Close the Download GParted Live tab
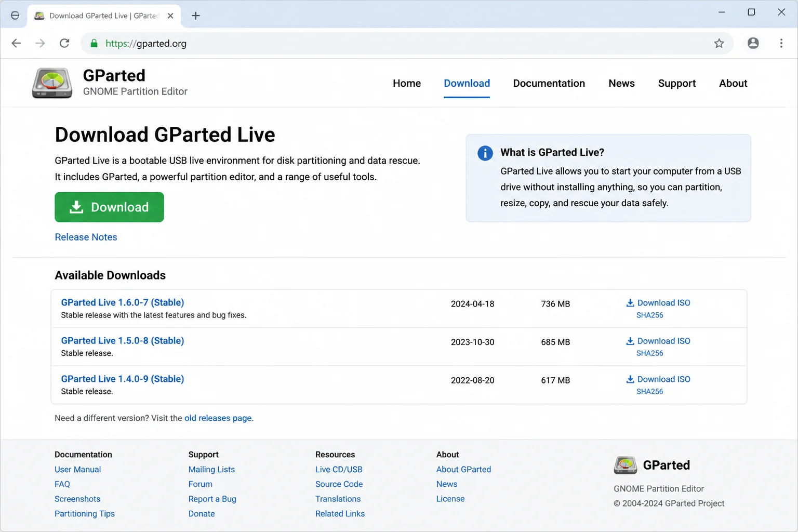This screenshot has height=532, width=798. point(170,16)
